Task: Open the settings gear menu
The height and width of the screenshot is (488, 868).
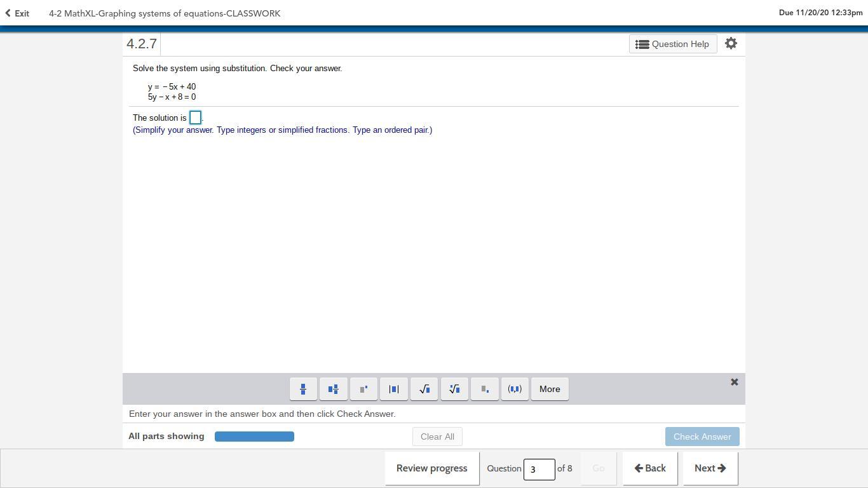Action: (x=731, y=43)
